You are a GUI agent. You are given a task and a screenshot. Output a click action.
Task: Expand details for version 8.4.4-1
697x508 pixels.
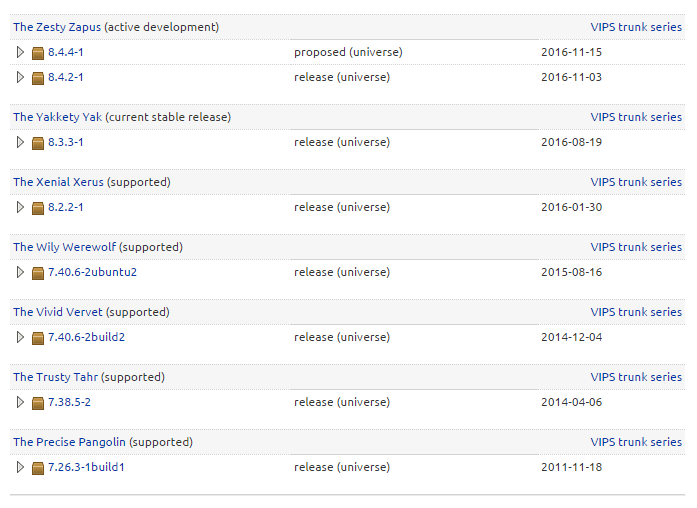click(20, 52)
